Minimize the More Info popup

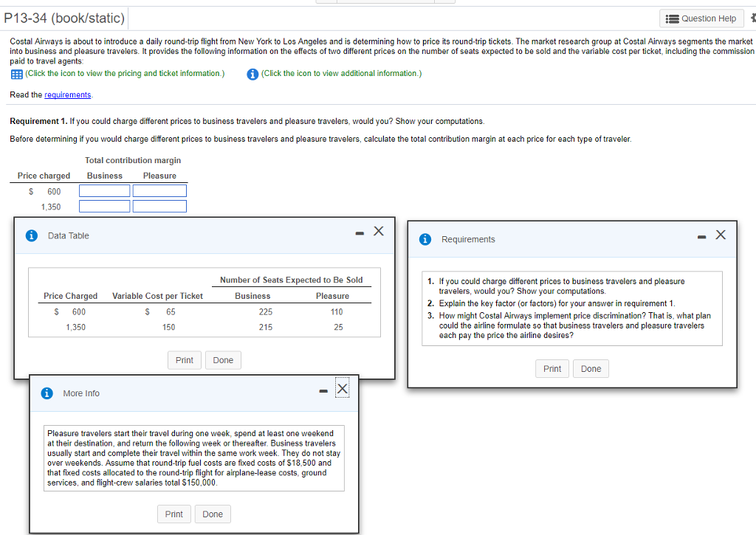click(x=323, y=390)
